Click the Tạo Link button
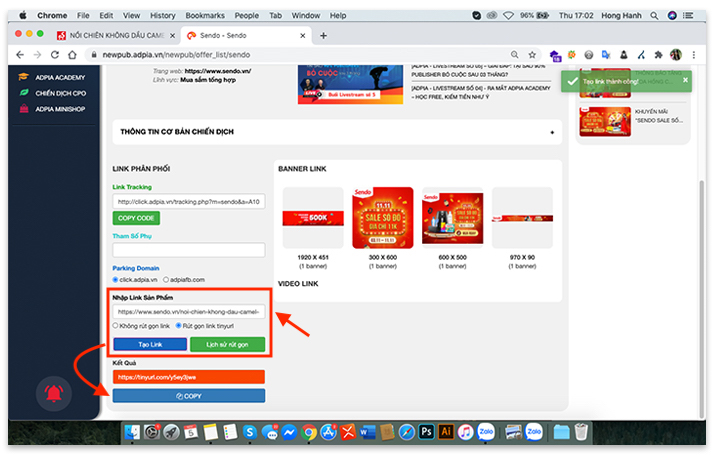The height and width of the screenshot is (455, 714). (x=150, y=345)
